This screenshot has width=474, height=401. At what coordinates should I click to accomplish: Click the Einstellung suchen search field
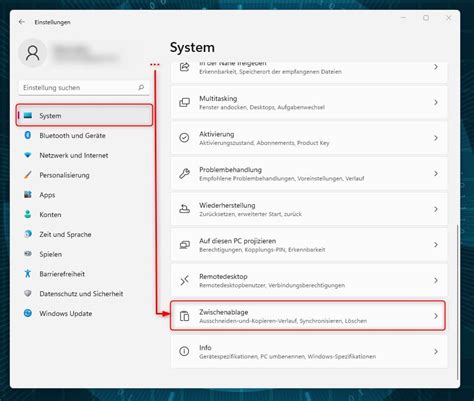84,88
